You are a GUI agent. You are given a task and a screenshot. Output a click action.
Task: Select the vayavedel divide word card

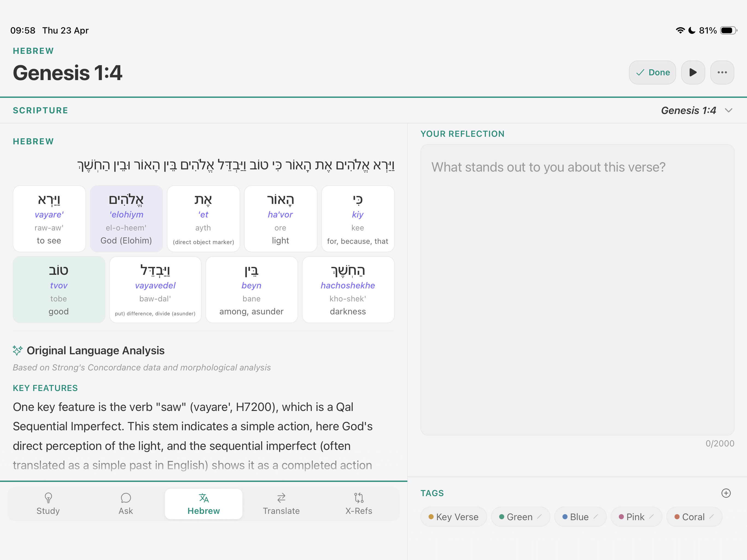pyautogui.click(x=155, y=290)
